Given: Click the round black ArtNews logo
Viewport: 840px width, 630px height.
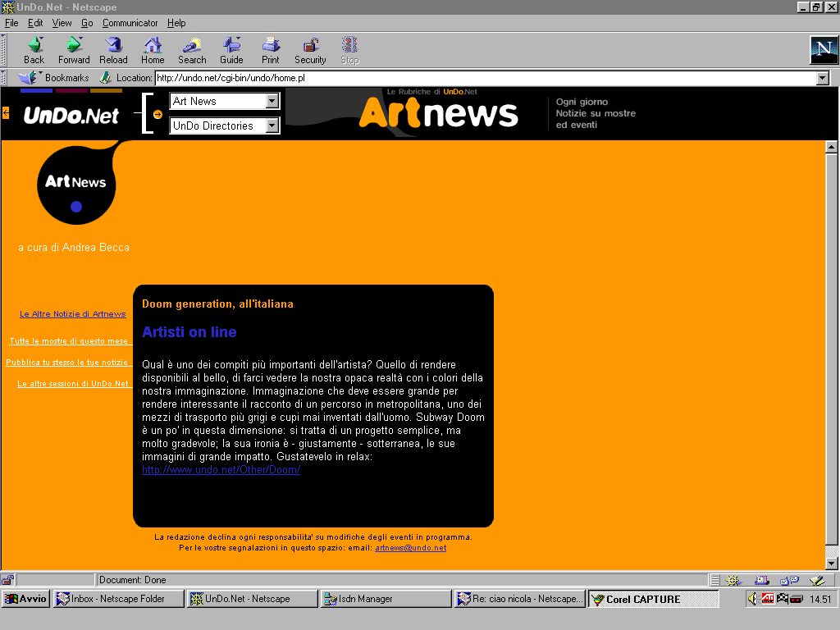Looking at the screenshot, I should (x=76, y=185).
